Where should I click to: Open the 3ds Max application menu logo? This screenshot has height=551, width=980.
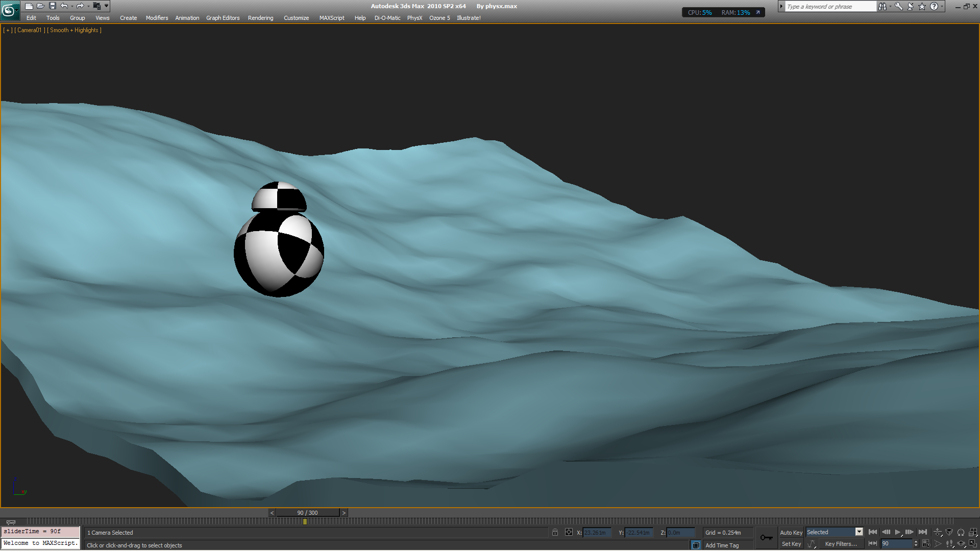[9, 10]
